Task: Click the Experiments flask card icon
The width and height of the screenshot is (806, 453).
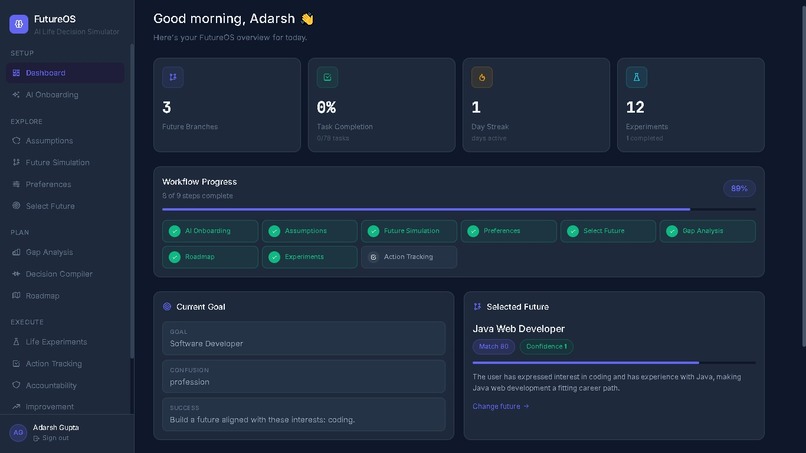Action: tap(636, 77)
